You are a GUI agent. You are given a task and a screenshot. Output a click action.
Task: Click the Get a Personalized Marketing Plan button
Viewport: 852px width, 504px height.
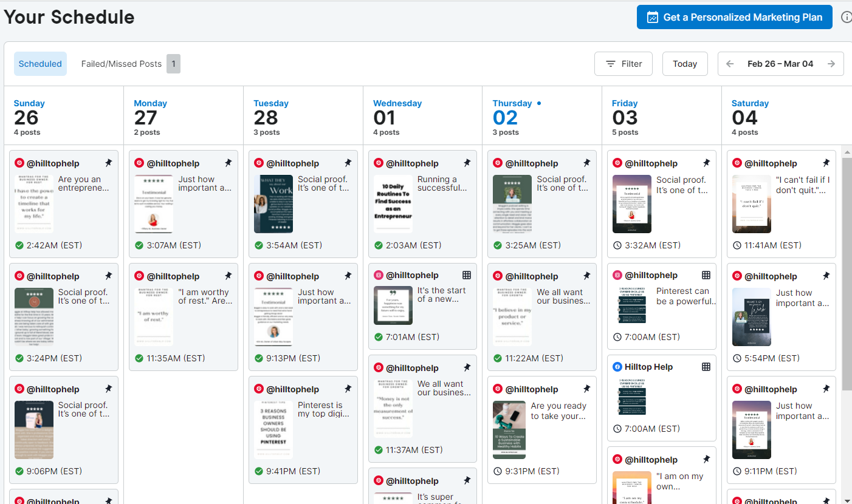coord(734,17)
